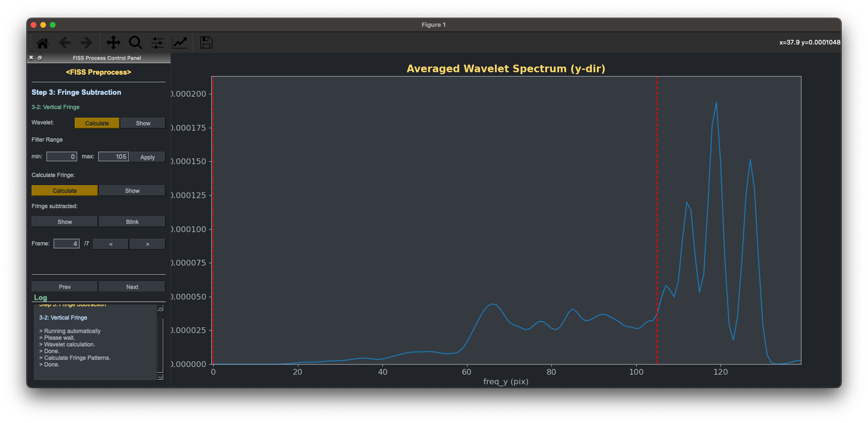Open Edit axis and curve parameters icon

(180, 43)
